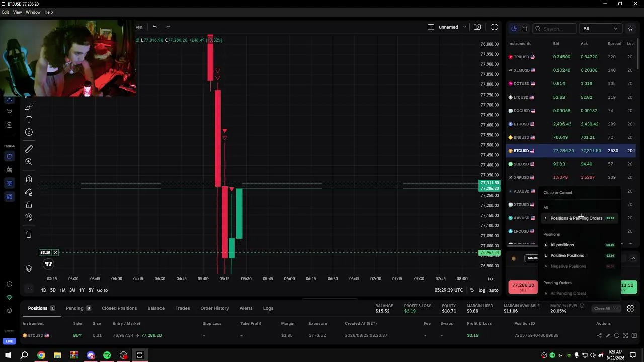Open the emoji icons tool
The width and height of the screenshot is (644, 362).
pos(29,132)
